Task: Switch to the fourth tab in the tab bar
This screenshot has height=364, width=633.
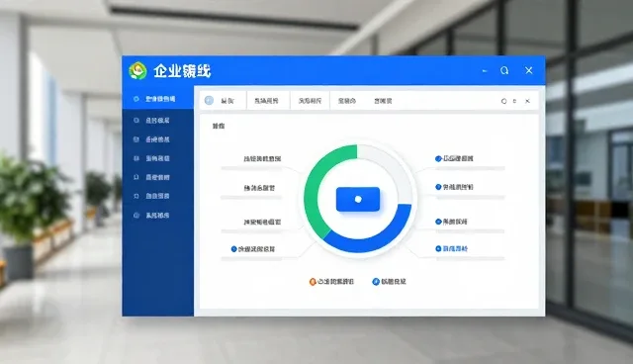Action: [x=347, y=101]
